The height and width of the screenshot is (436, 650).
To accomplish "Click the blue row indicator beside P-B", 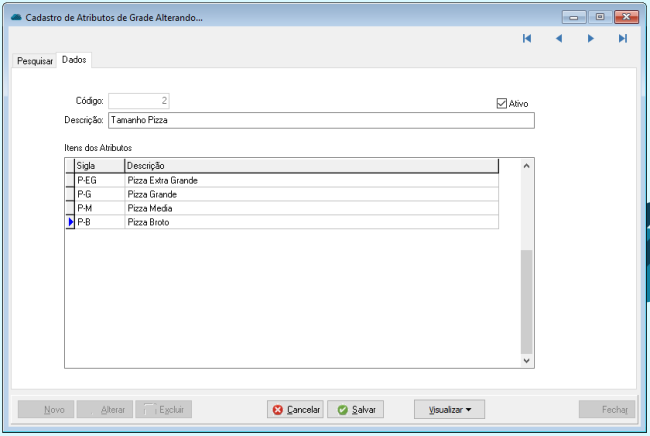I will [x=70, y=222].
